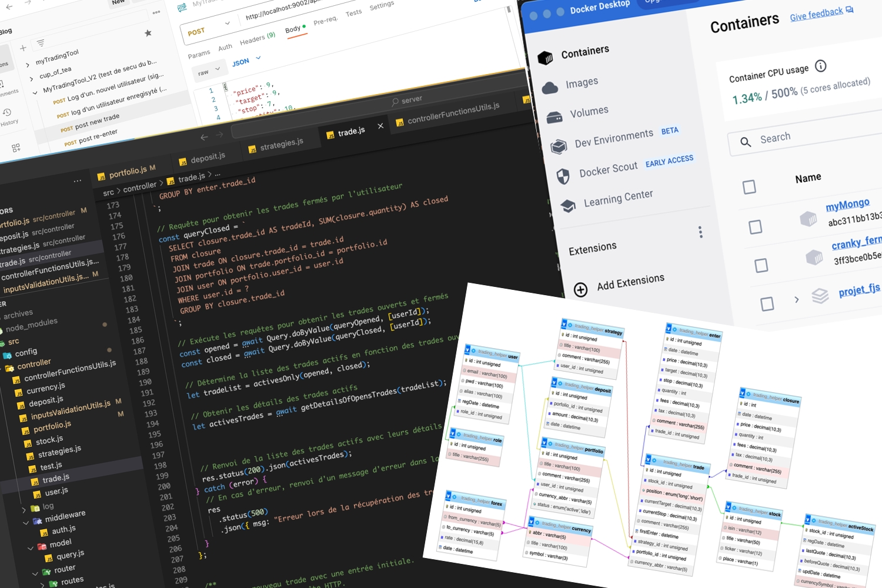Viewport: 882px width, 588px height.
Task: Open VS Code Explorer three-dot menu
Action: pyautogui.click(x=78, y=181)
